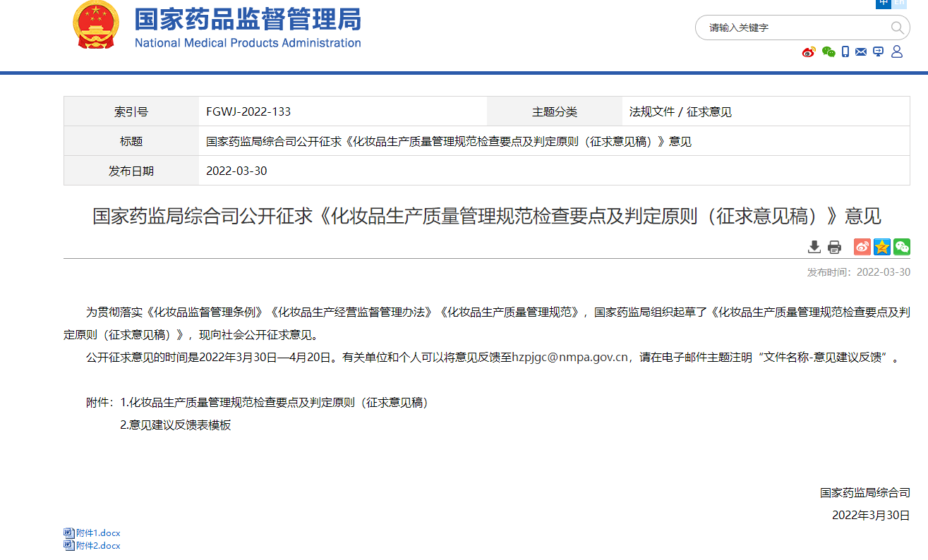This screenshot has height=560, width=928.
Task: Click the email address hzpjgc@nmpa.gov.cn
Action: (570, 358)
